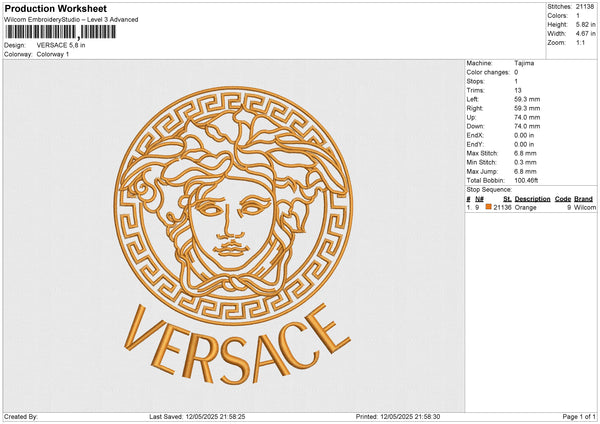Select the 'Production Worksheet' title

pyautogui.click(x=55, y=8)
